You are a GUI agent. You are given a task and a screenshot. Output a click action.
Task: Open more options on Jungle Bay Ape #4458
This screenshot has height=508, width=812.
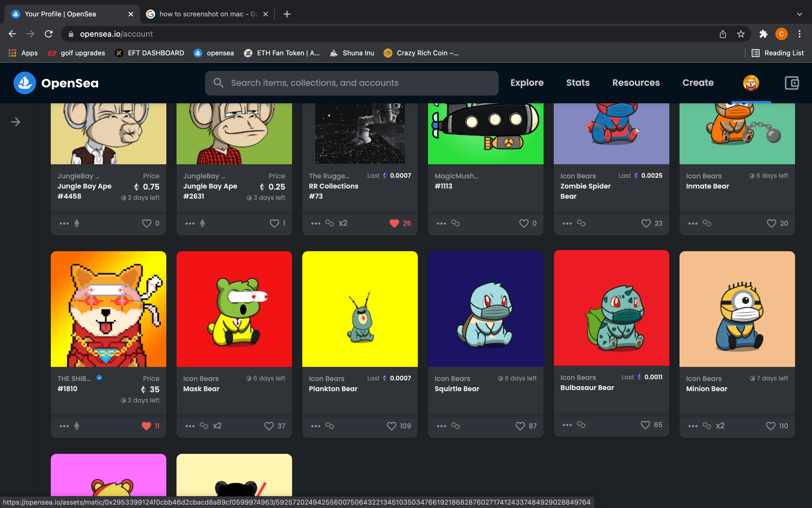click(64, 224)
